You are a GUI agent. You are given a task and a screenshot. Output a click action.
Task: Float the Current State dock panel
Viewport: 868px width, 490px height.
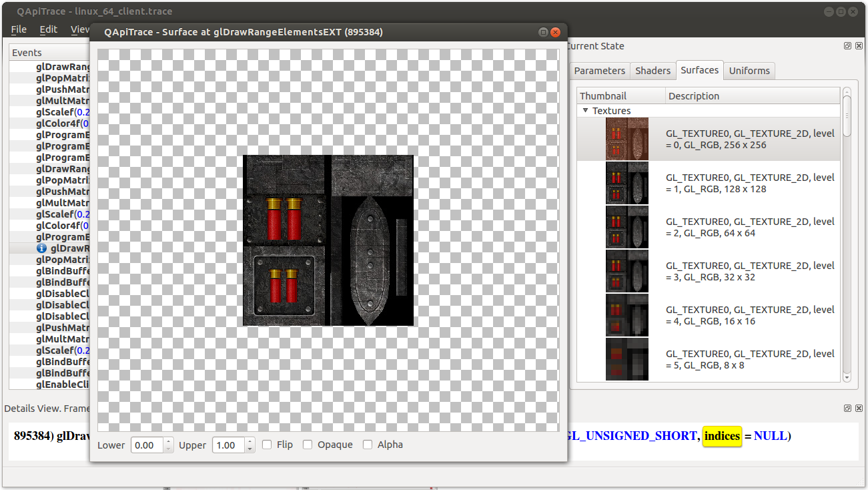coord(847,46)
